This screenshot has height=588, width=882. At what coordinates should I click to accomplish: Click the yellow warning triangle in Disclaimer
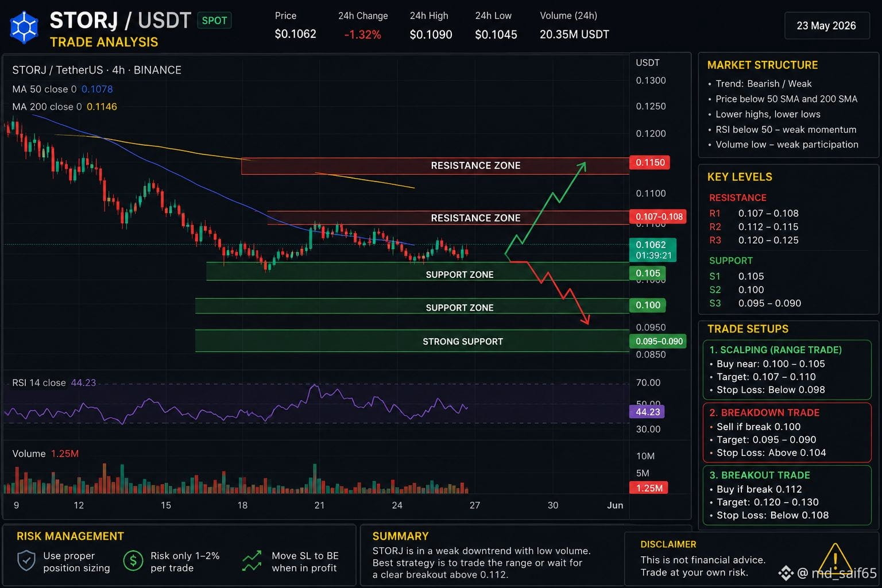[835, 560]
